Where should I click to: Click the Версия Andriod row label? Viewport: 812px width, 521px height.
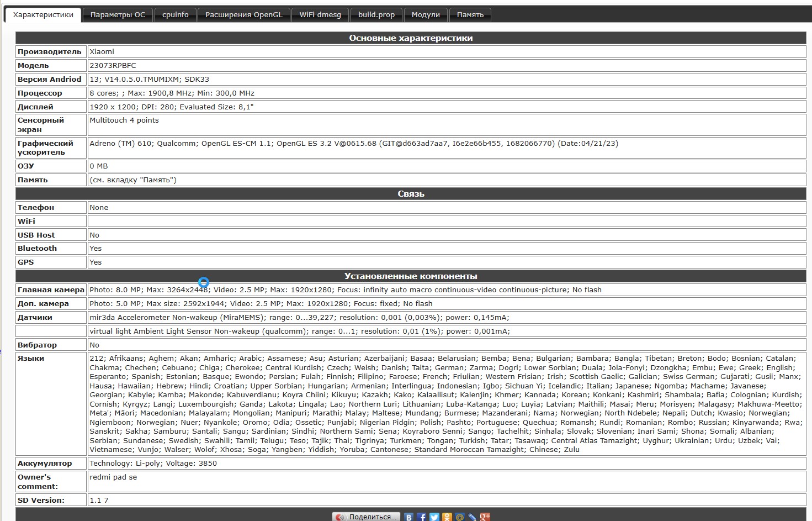click(x=49, y=79)
